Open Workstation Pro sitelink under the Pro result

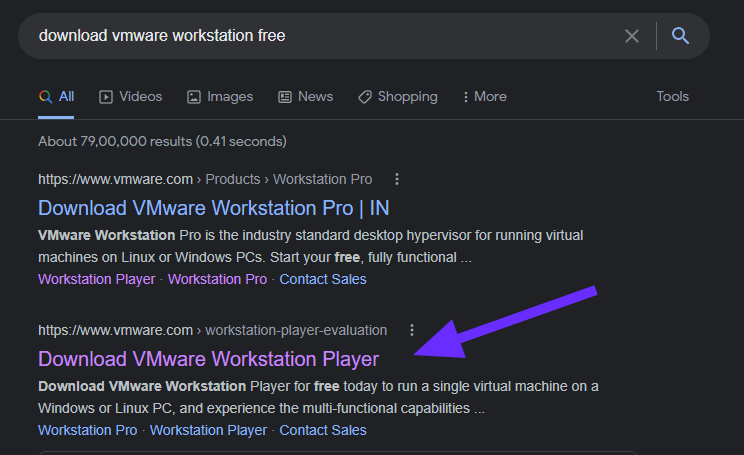pos(217,279)
